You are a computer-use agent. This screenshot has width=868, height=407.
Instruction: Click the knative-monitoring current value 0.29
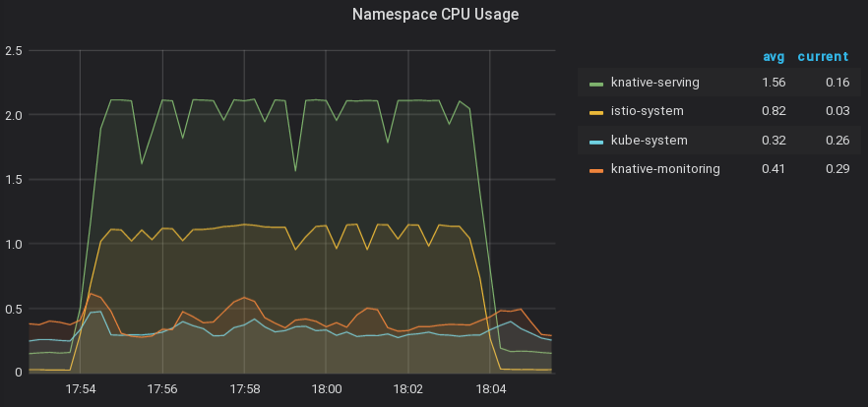(837, 168)
